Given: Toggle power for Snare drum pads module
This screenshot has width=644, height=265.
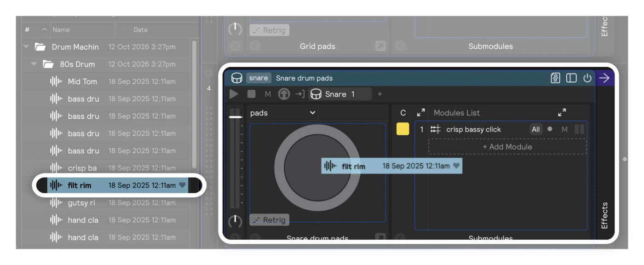Looking at the screenshot, I should [x=587, y=78].
